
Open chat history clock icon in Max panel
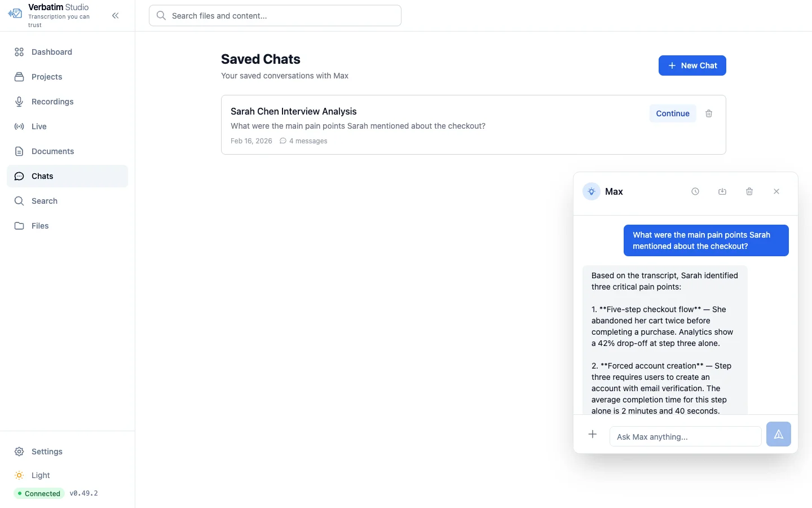point(695,191)
